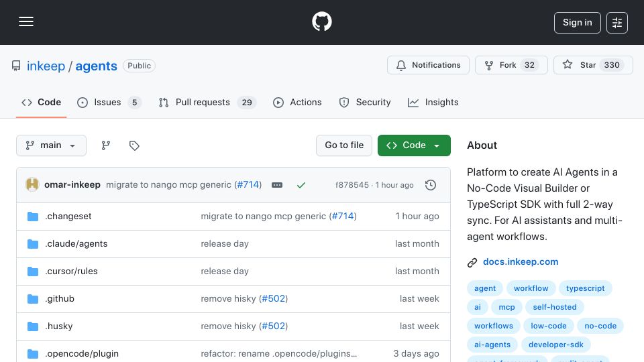
Task: Open commit history clock icon
Action: pos(431,185)
